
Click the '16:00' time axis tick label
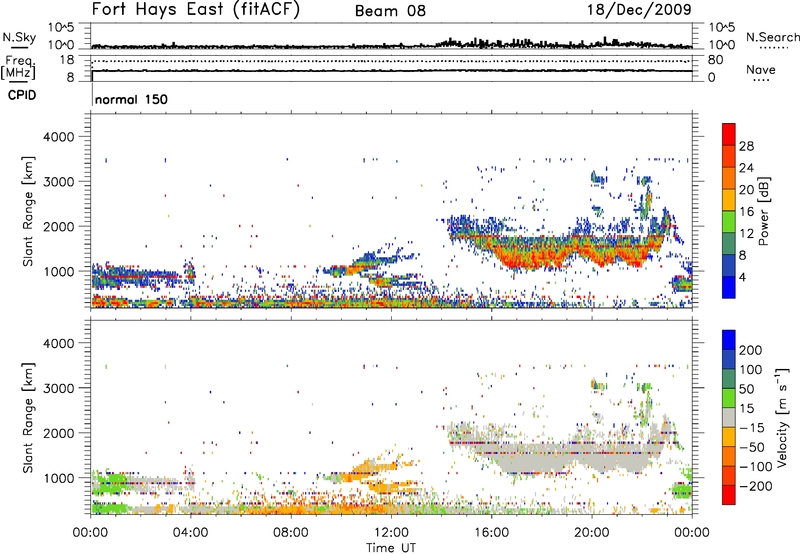(x=491, y=532)
